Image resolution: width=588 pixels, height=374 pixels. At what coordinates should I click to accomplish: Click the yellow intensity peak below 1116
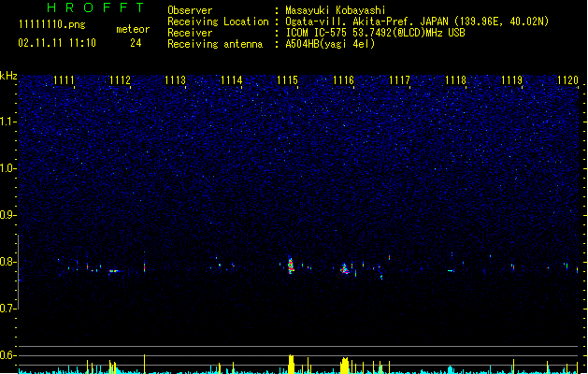pyautogui.click(x=345, y=366)
